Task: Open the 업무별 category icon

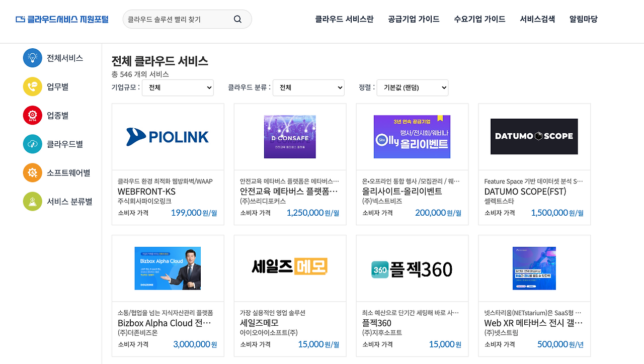Action: pyautogui.click(x=32, y=86)
